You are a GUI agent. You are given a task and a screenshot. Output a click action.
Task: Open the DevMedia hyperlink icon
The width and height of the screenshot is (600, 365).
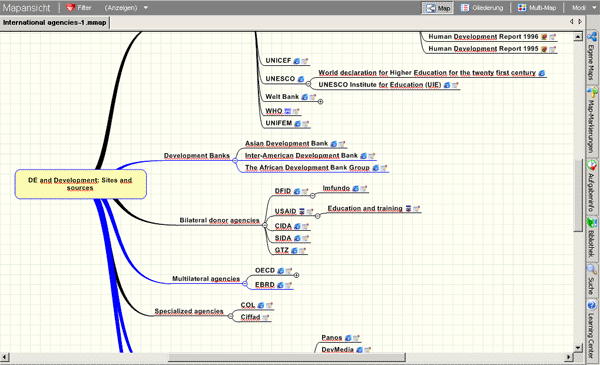coord(359,350)
